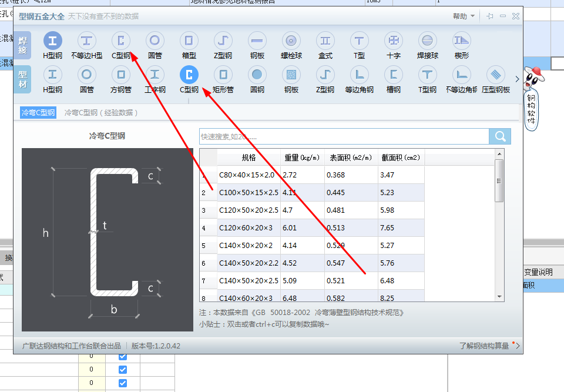Select row C140×50×20×2.2
The image size is (564, 392).
click(x=312, y=263)
